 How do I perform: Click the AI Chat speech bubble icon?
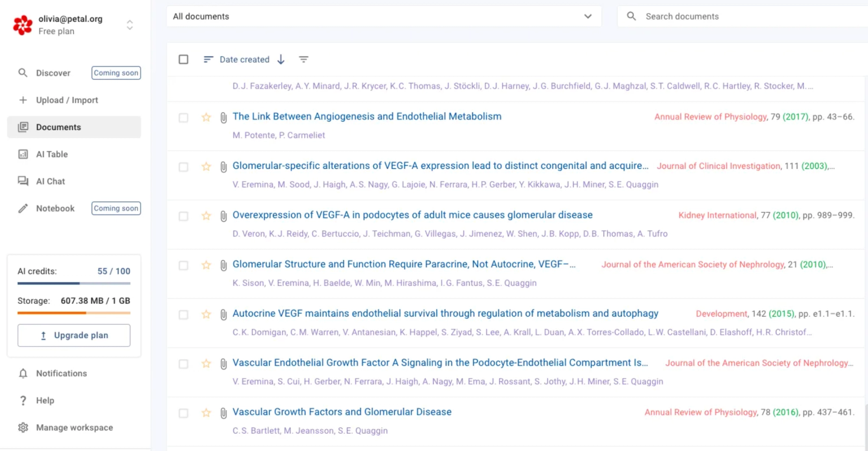tap(23, 181)
